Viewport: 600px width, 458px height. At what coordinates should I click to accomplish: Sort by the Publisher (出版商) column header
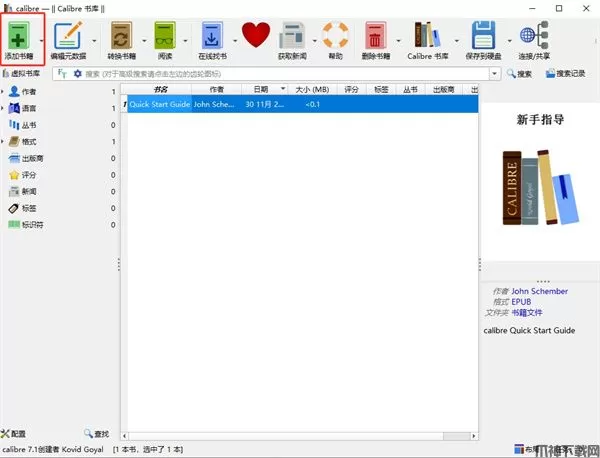click(443, 90)
